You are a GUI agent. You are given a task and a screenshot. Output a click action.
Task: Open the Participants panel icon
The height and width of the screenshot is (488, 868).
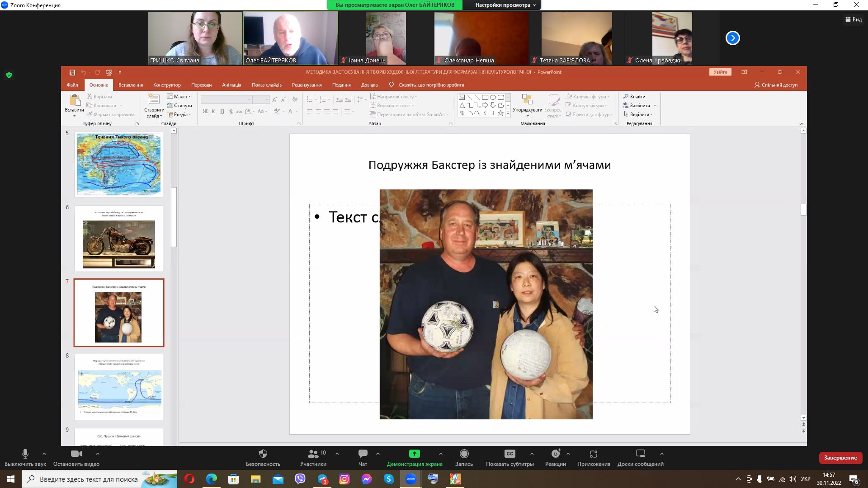[313, 454]
